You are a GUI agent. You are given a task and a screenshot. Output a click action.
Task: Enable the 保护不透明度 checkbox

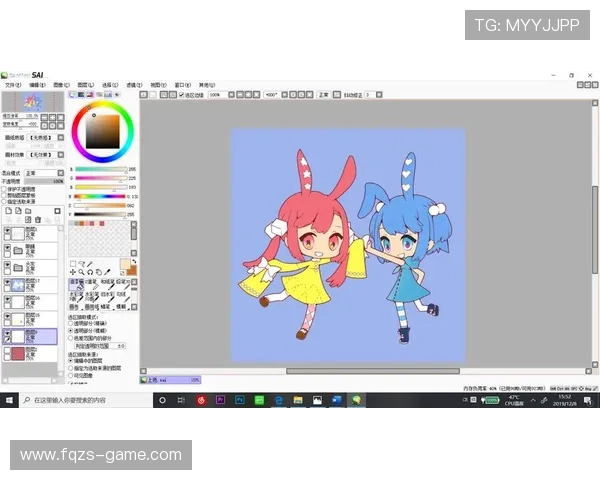tap(4, 187)
